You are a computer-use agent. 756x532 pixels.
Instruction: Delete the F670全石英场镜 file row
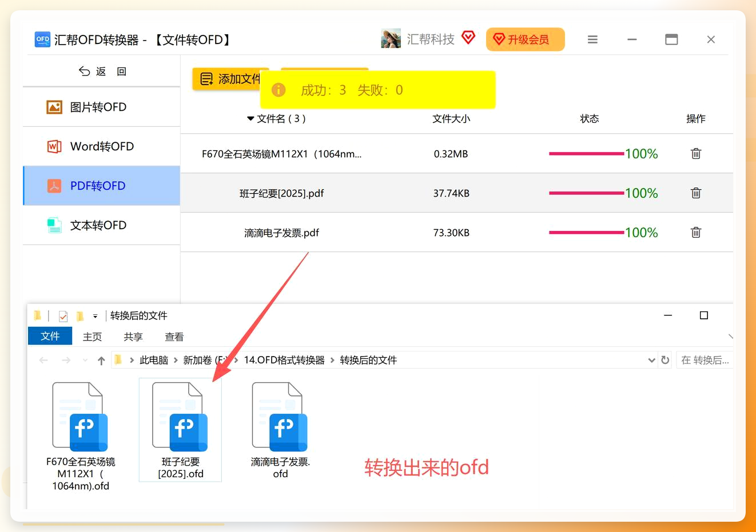tap(696, 154)
